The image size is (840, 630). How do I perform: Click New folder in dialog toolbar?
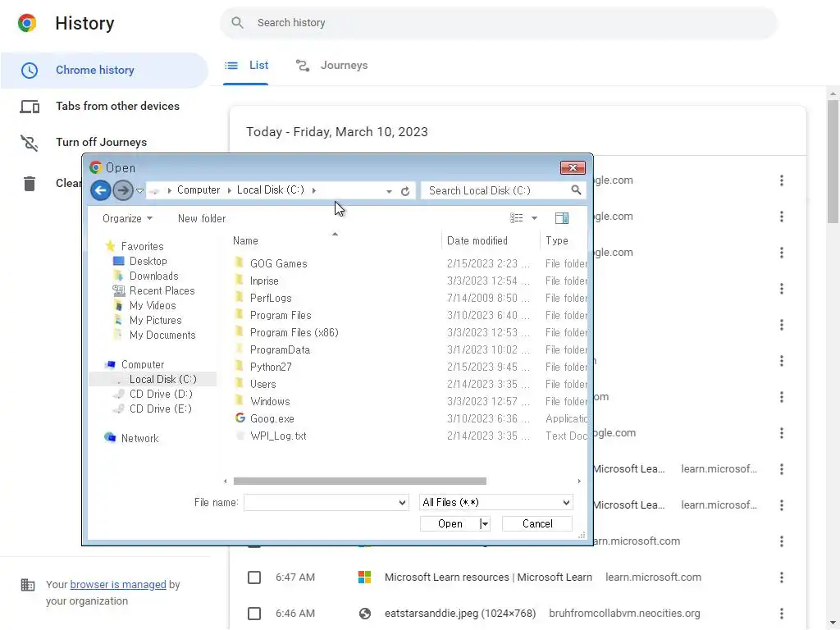click(202, 218)
